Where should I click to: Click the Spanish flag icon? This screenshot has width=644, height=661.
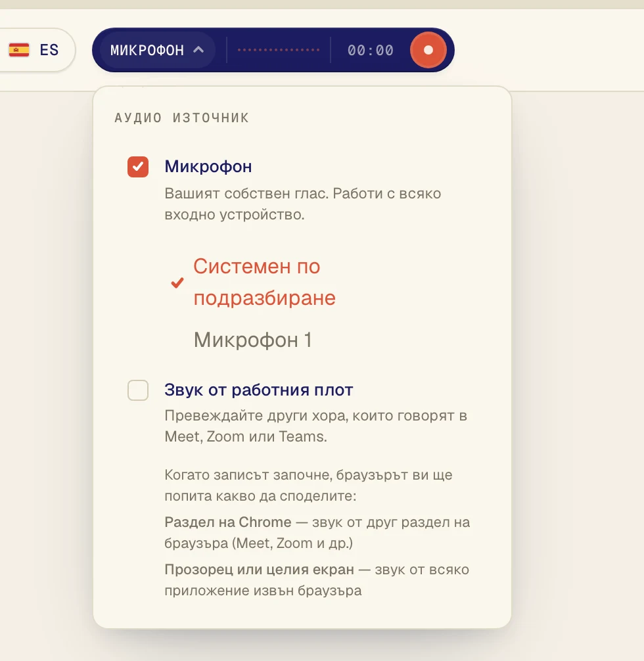(x=19, y=50)
